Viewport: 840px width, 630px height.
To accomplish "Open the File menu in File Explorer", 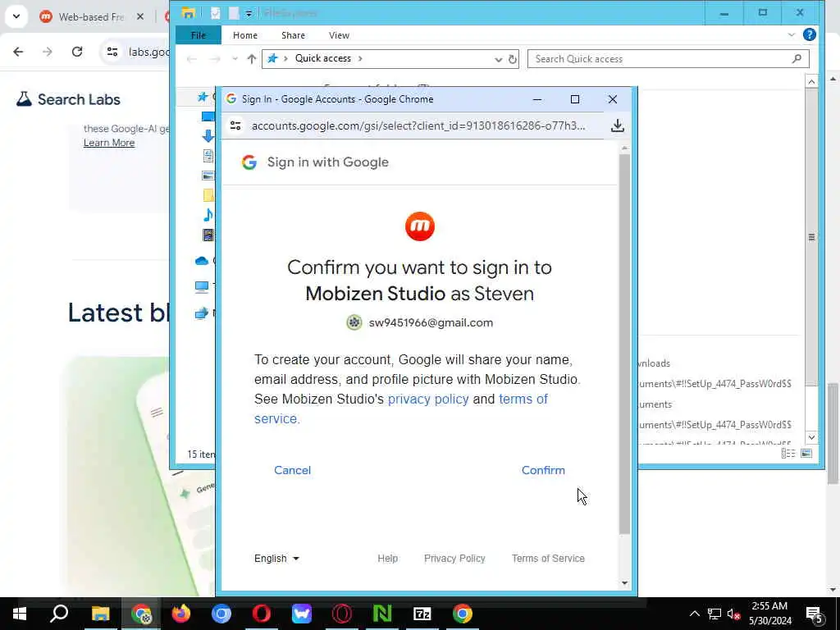I will (199, 35).
